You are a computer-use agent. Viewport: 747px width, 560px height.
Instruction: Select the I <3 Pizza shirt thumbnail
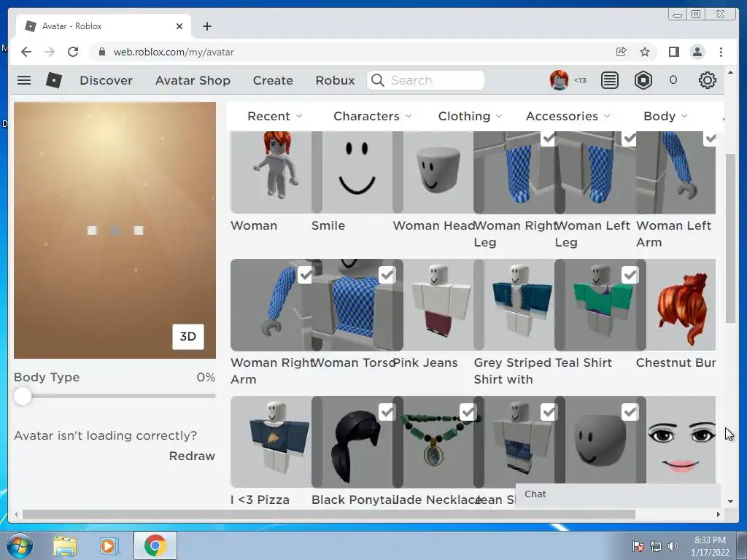271,442
